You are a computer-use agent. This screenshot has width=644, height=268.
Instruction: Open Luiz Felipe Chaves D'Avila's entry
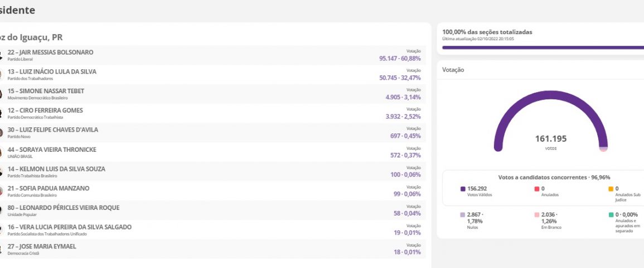tap(52, 130)
